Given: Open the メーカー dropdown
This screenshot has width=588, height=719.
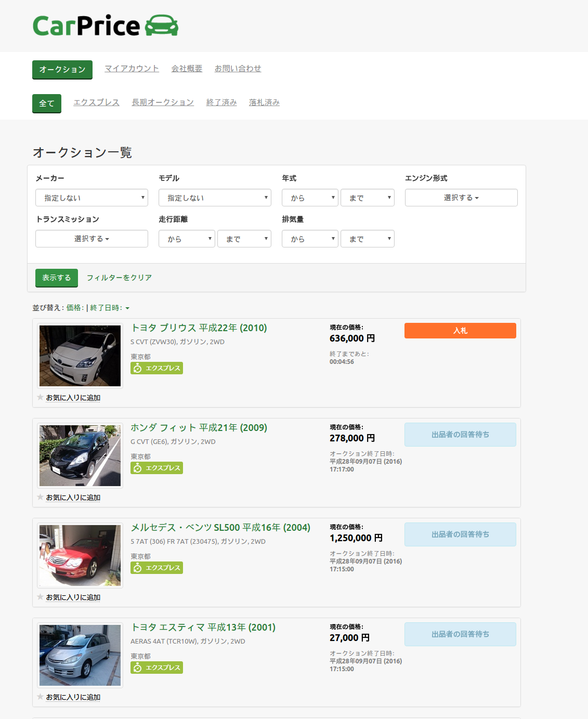Looking at the screenshot, I should pyautogui.click(x=92, y=198).
